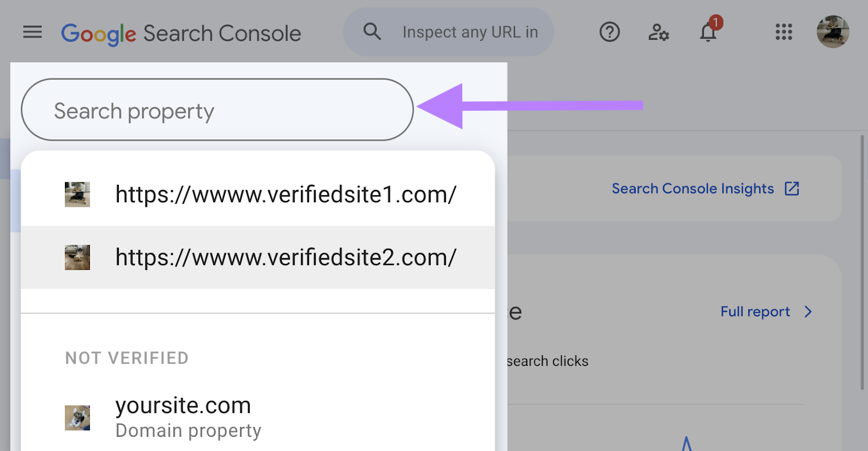Click the notification bell with the red badge
This screenshot has height=451, width=868.
(x=708, y=33)
